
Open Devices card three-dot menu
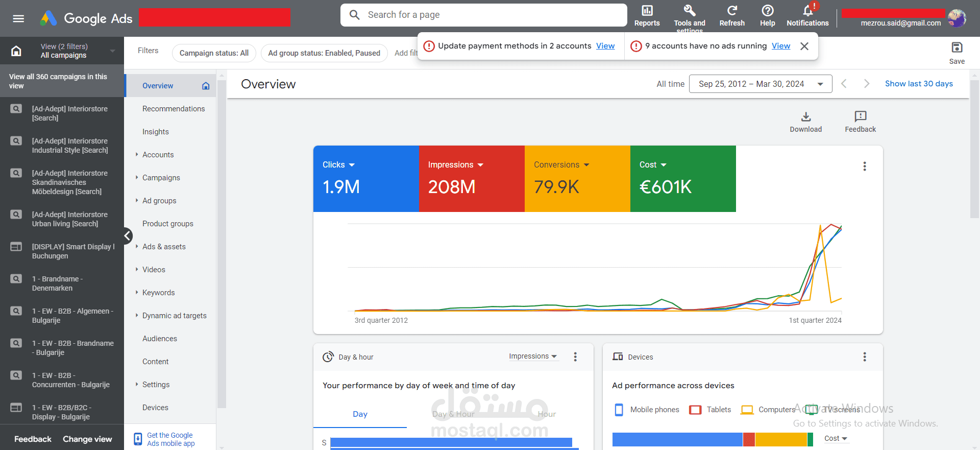click(x=865, y=357)
